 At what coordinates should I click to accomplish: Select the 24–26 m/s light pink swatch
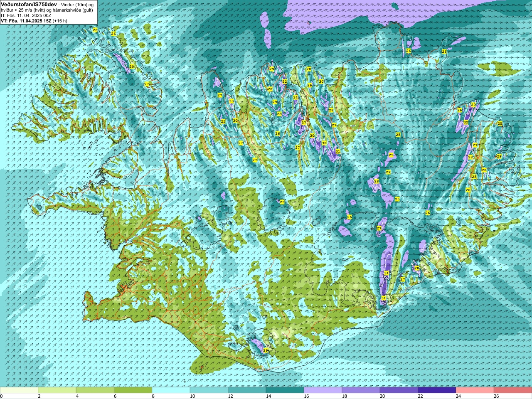(x=475, y=390)
